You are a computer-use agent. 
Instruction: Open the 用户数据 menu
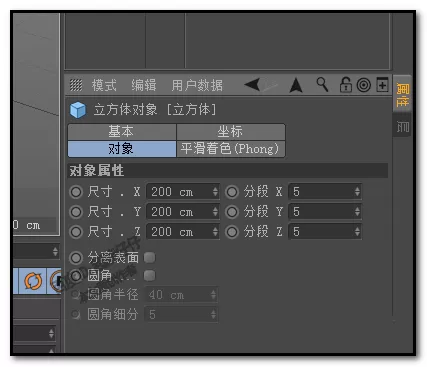click(x=197, y=85)
